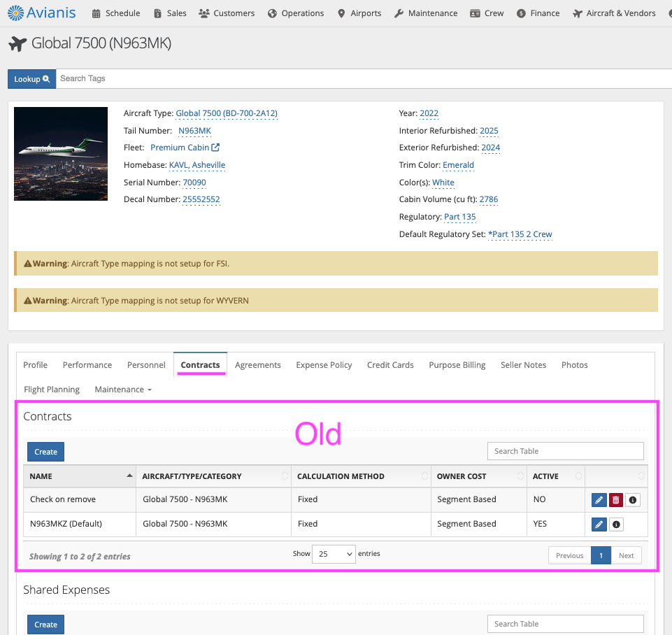Sort the CALCULATION METHOD column

click(424, 476)
